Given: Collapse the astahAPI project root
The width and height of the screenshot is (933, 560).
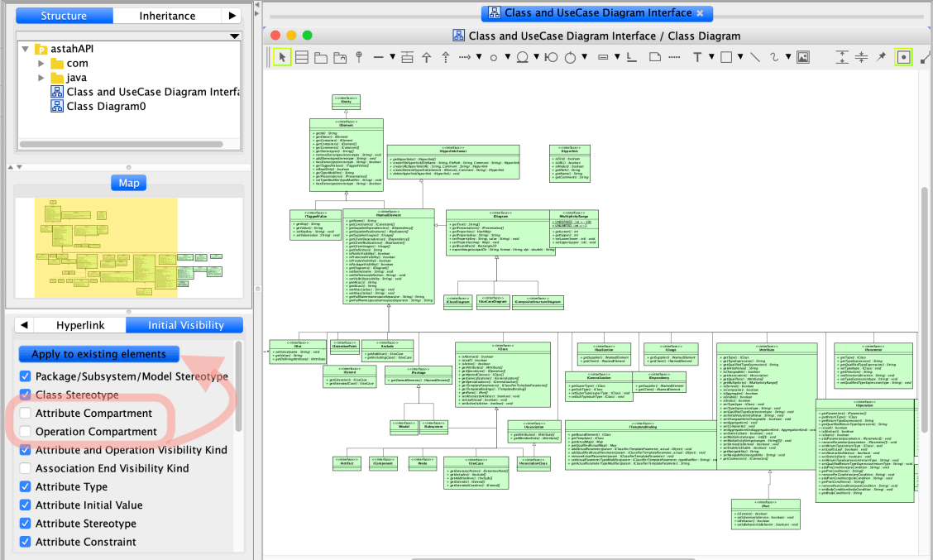Looking at the screenshot, I should pyautogui.click(x=26, y=49).
